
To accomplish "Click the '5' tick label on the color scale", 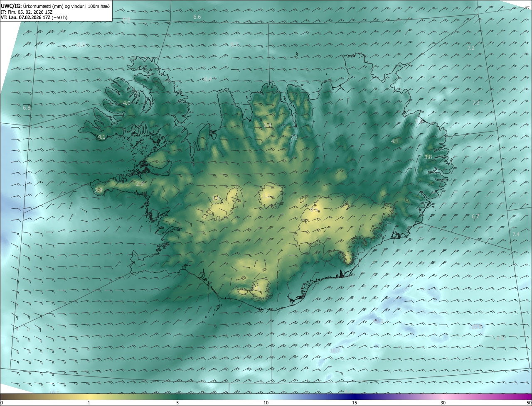I will coord(177,403).
